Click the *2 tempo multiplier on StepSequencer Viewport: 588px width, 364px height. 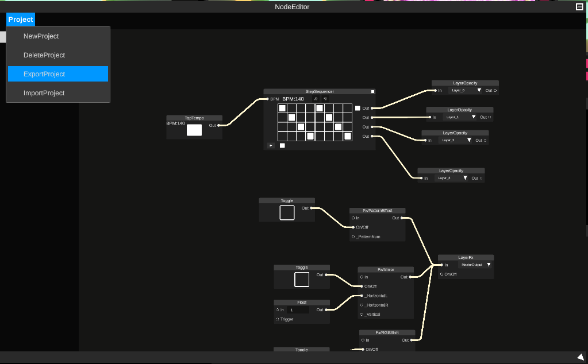325,99
